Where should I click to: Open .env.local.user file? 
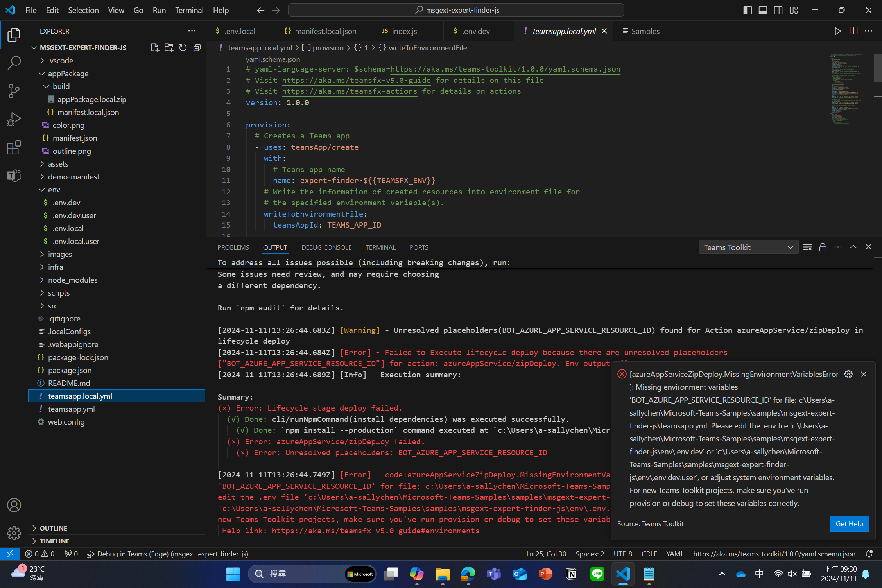click(117, 241)
